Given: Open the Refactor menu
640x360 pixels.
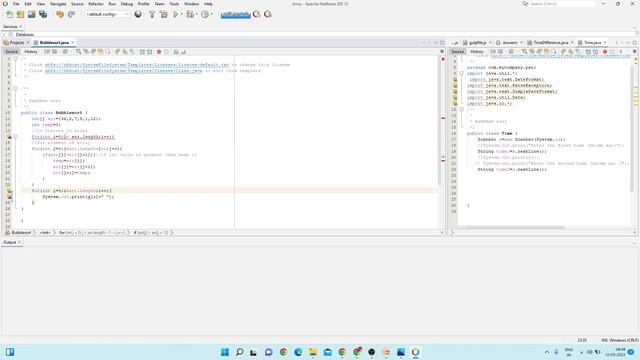Looking at the screenshot, I should tap(96, 4).
